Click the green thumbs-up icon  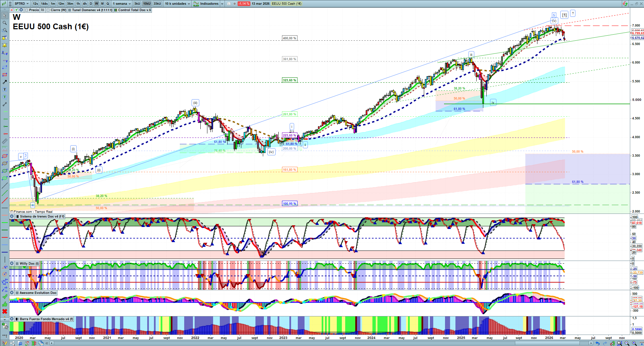coord(5,304)
